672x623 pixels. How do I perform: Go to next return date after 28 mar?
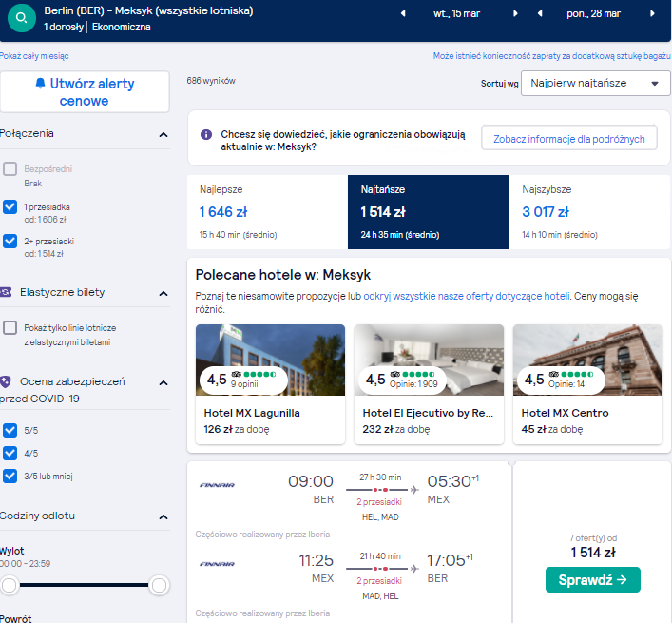[652, 13]
